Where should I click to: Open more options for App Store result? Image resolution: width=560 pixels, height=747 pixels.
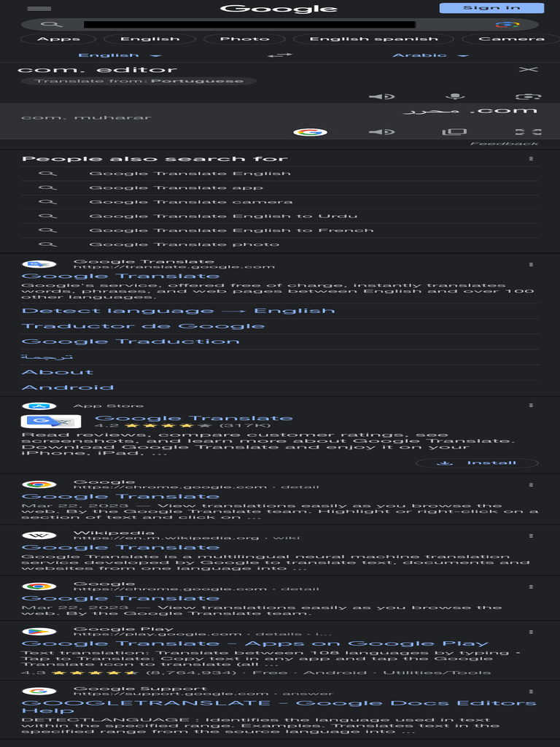(x=531, y=406)
